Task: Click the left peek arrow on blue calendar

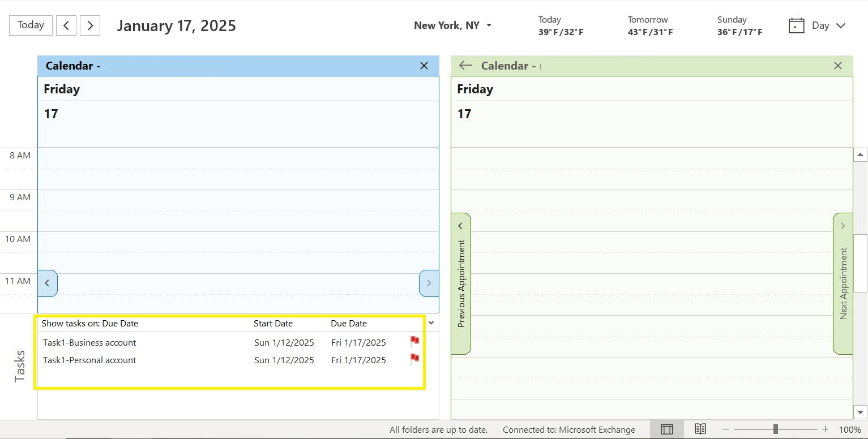Action: (x=48, y=283)
